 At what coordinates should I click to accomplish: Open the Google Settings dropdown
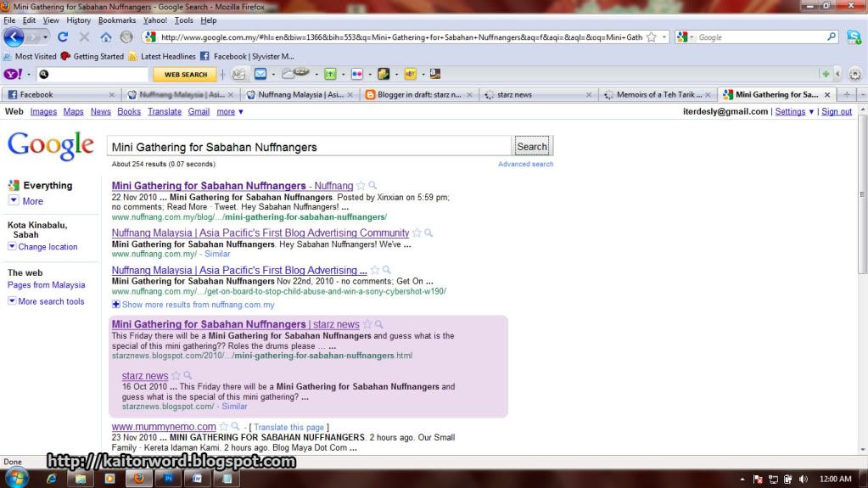click(x=794, y=111)
